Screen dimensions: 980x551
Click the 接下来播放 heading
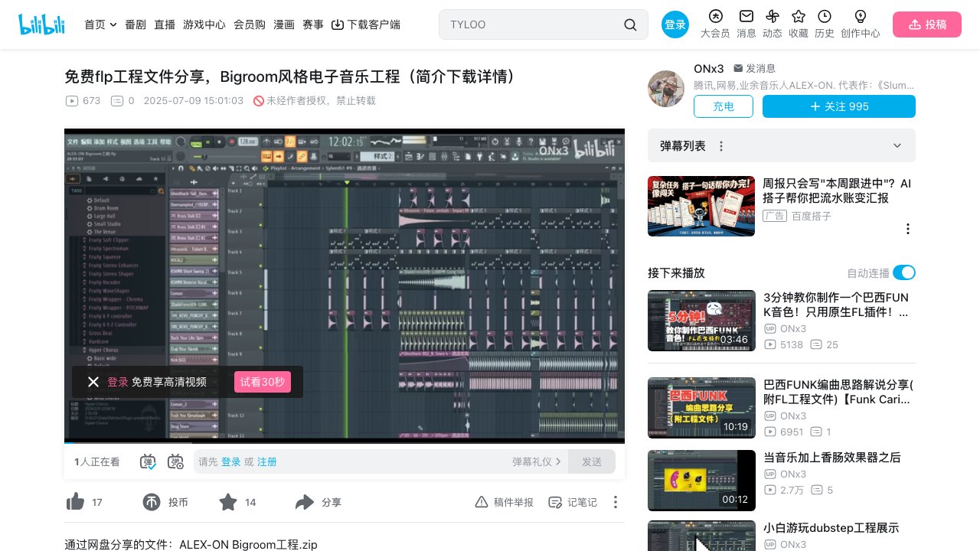(x=676, y=272)
